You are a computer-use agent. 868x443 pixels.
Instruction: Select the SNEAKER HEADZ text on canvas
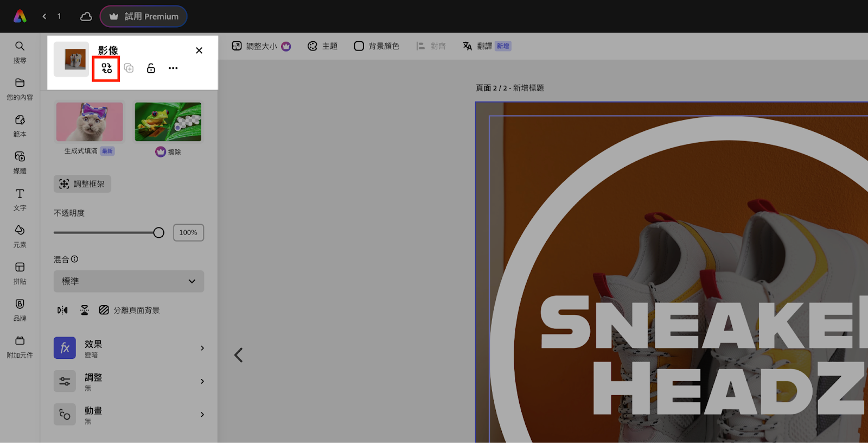[704, 356]
